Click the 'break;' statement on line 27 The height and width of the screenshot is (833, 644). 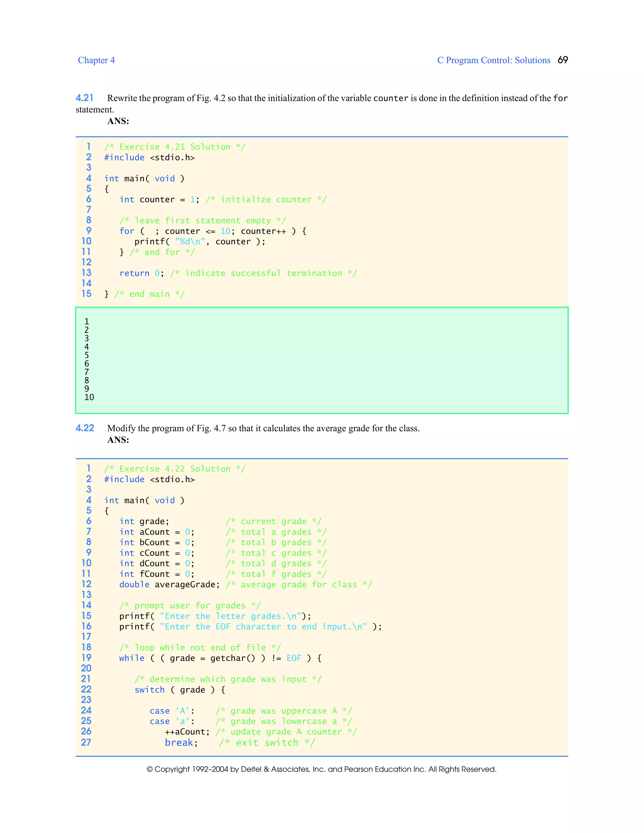tap(181, 742)
